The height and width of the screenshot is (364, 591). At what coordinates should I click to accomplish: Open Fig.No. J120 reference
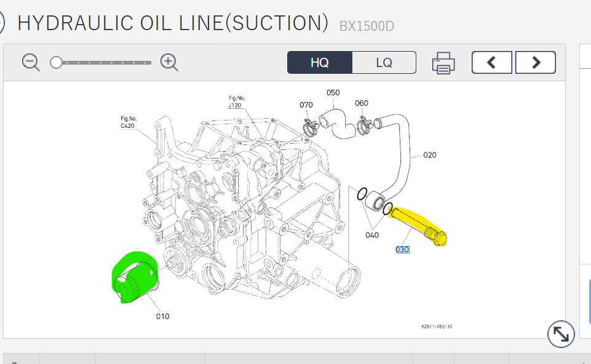tap(236, 101)
